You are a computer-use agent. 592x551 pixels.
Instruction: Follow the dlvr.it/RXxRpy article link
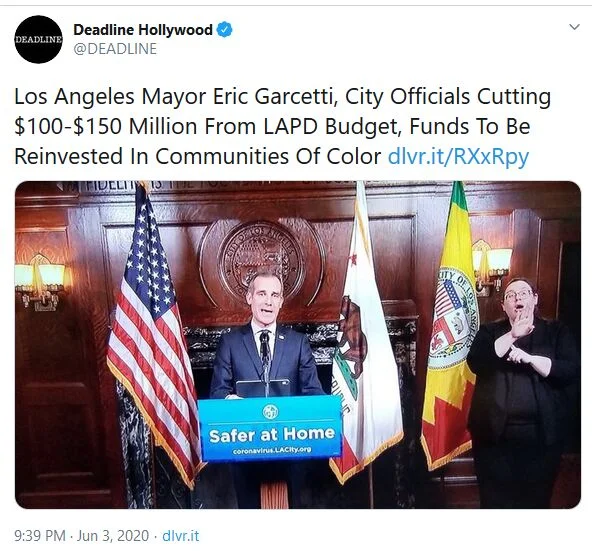pyautogui.click(x=458, y=156)
